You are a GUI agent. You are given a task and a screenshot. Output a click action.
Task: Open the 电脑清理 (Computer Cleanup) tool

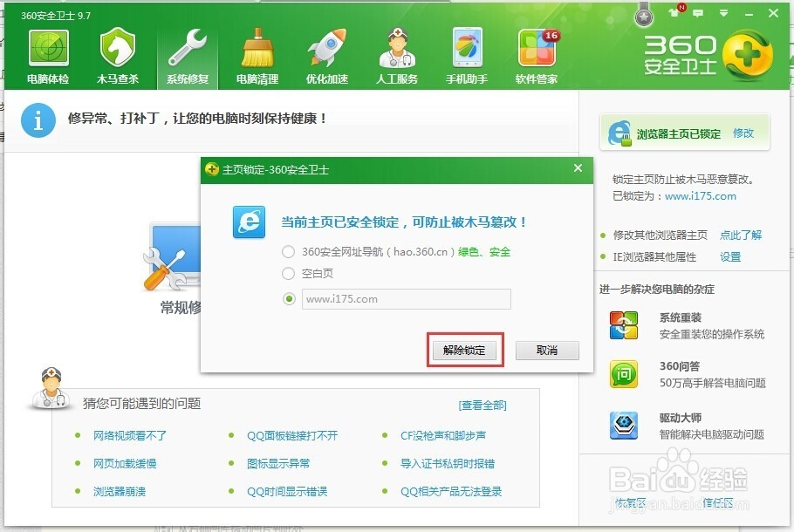click(257, 52)
